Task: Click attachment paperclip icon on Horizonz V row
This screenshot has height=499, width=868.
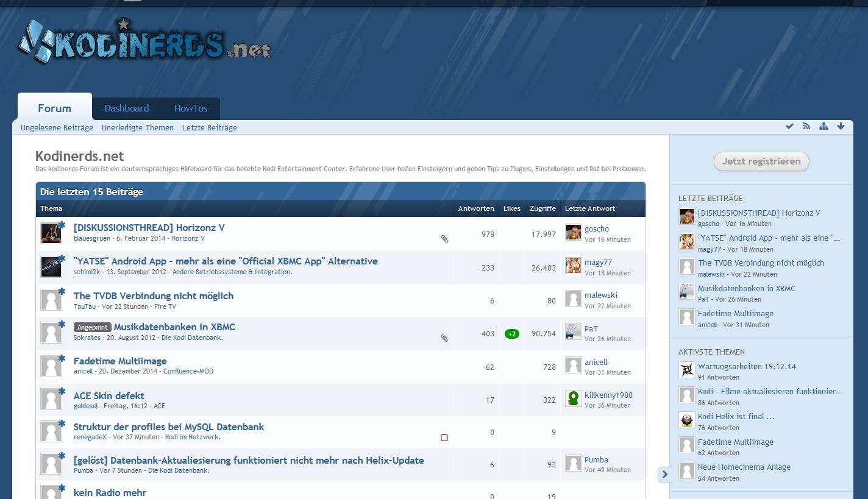Action: tap(444, 239)
